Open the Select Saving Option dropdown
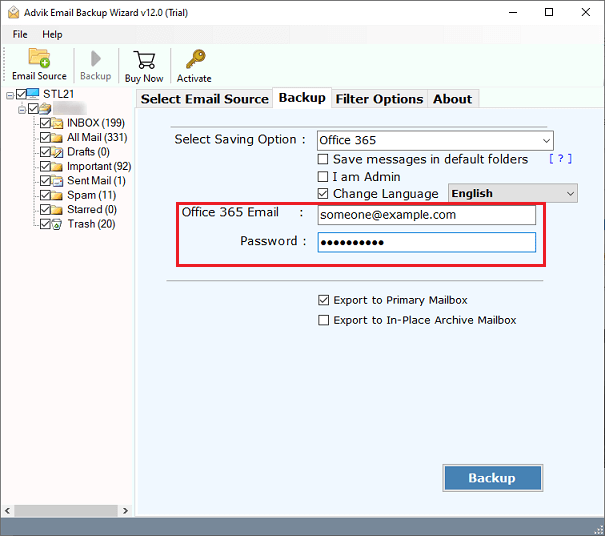This screenshot has height=536, width=605. 435,140
